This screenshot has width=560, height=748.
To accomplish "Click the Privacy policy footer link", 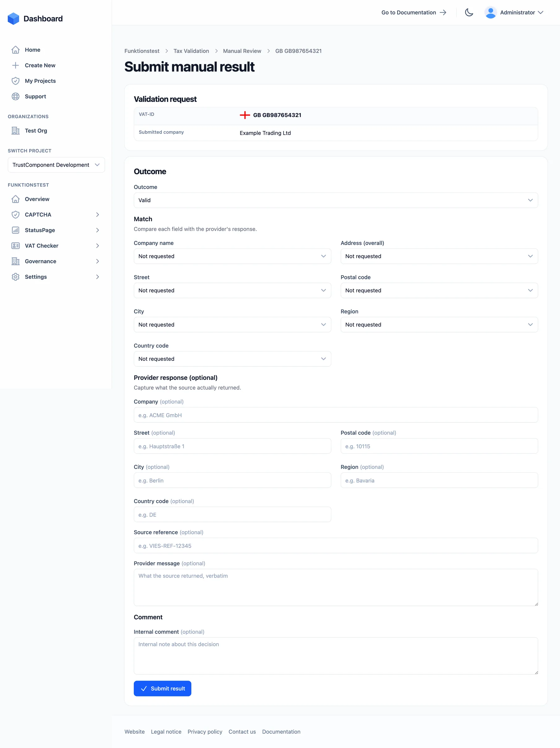I will pos(205,732).
